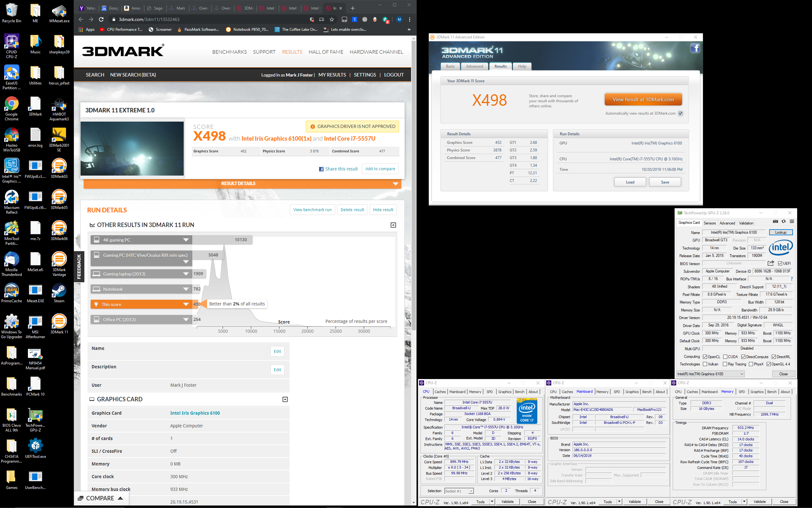Open the Chrome three-dot menu
Screen dimensions: 812x508
(x=409, y=19)
